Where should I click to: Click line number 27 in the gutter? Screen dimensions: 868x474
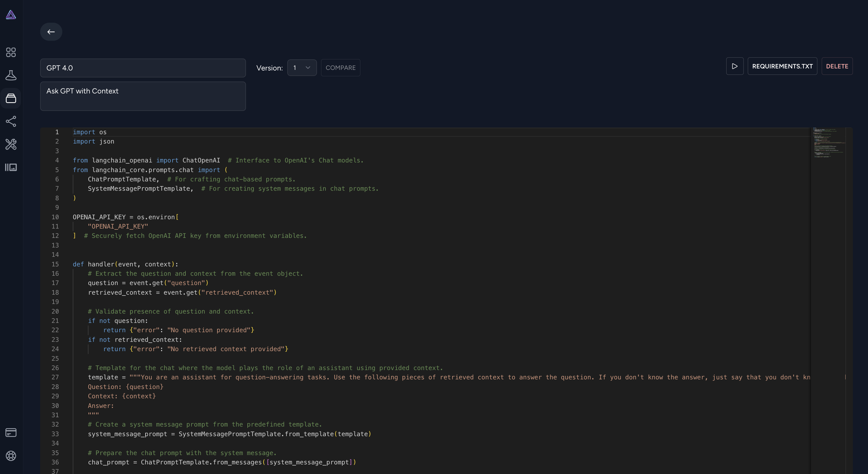point(55,377)
